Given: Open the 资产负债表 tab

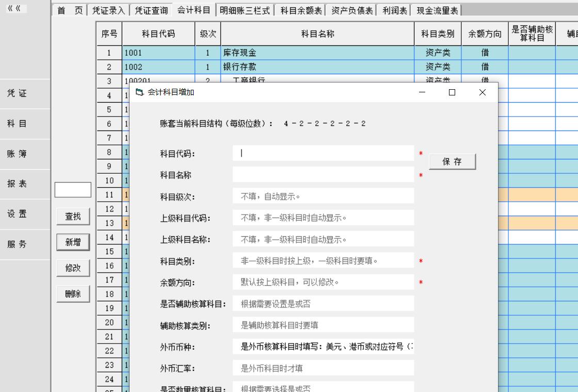Looking at the screenshot, I should [x=352, y=10].
